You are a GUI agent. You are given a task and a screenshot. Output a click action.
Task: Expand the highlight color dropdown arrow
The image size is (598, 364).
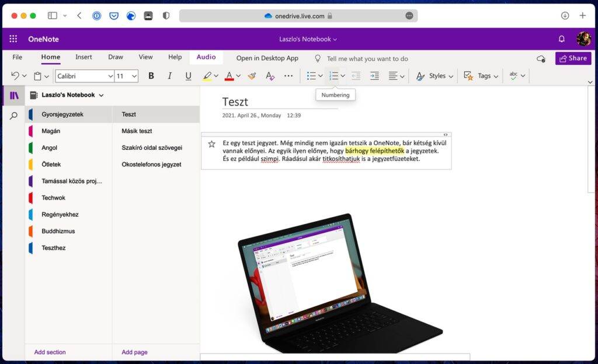click(216, 76)
